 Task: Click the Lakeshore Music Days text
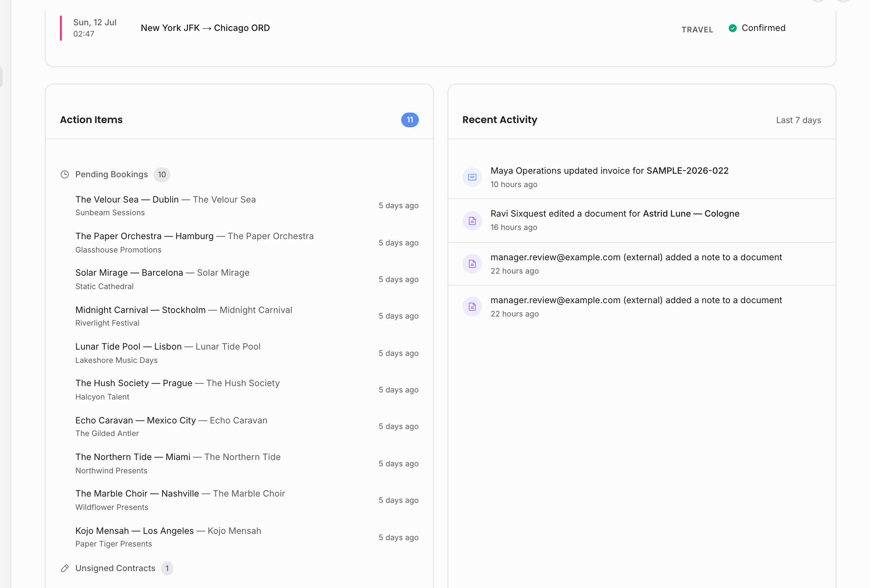pyautogui.click(x=116, y=360)
